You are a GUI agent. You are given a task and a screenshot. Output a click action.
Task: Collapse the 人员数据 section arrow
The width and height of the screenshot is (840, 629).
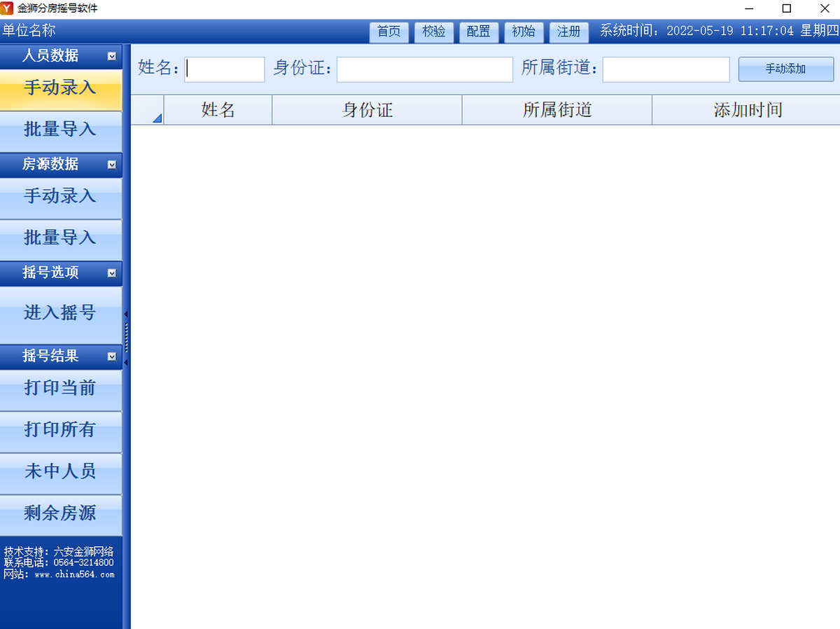pyautogui.click(x=112, y=57)
